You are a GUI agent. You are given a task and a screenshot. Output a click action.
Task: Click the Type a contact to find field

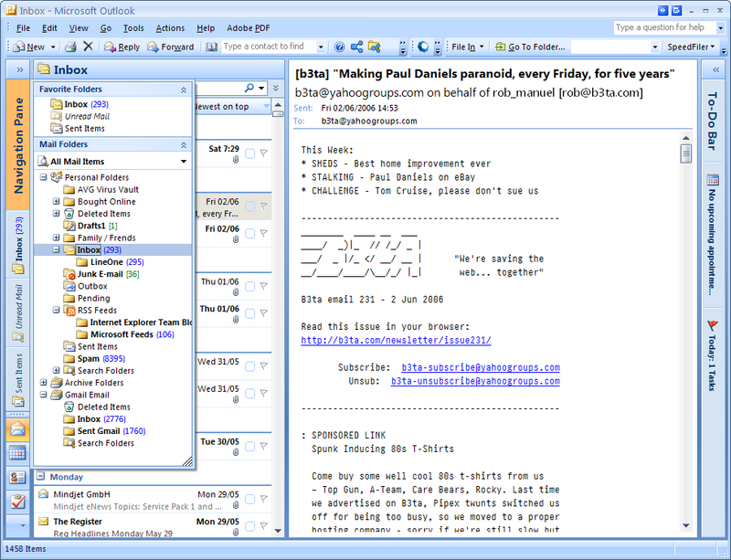coord(269,47)
